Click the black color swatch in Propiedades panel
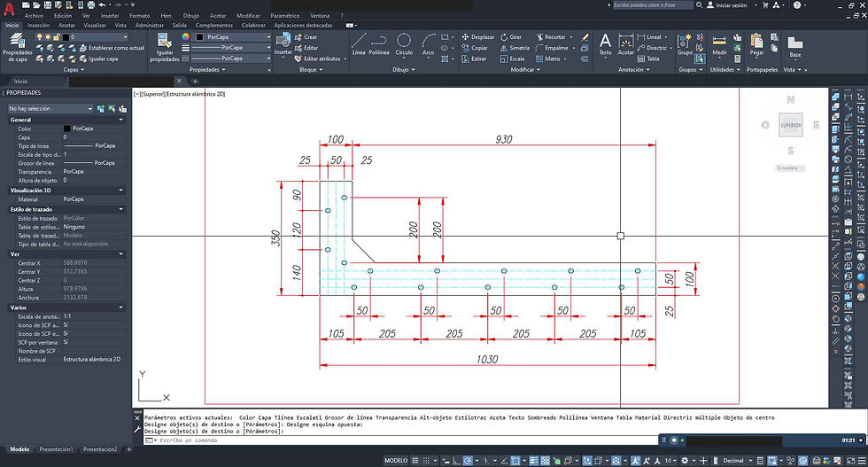Viewport: 868px width, 467px height. [x=67, y=128]
